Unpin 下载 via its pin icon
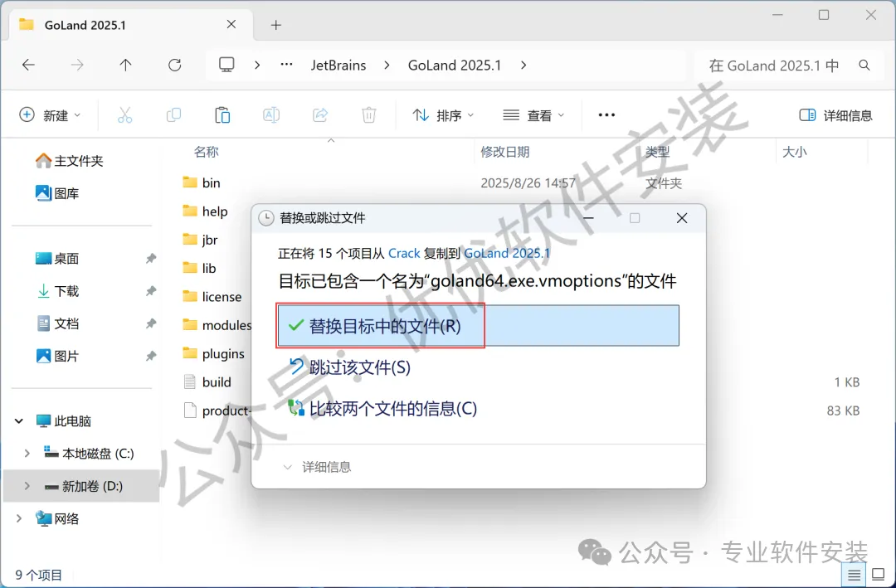The image size is (896, 588). point(151,291)
